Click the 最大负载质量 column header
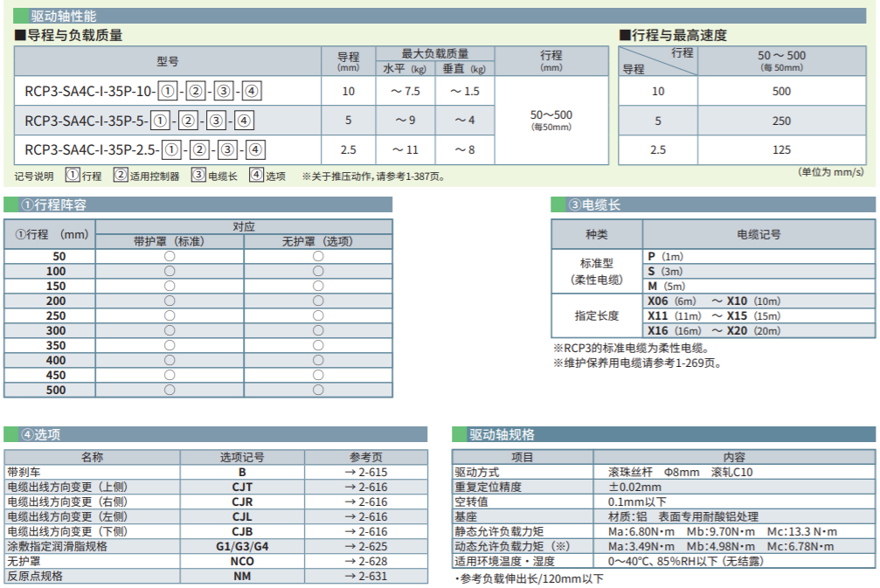880x588 pixels. pyautogui.click(x=435, y=54)
